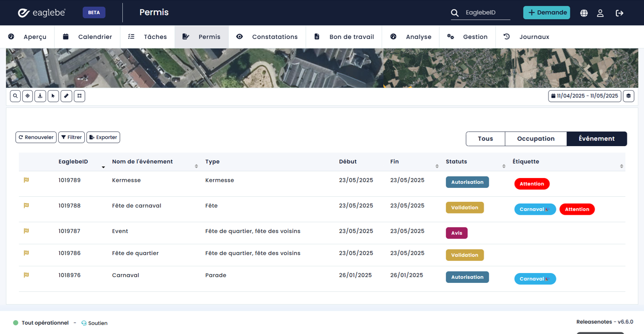Screen dimensions: 644x334
Task: Sort by the Statuts column
Action: tap(504, 166)
